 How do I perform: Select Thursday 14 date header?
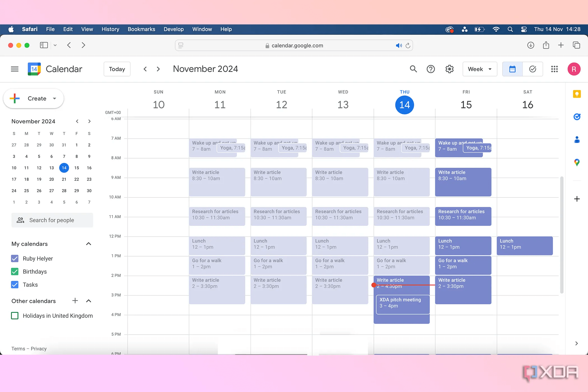tap(405, 105)
